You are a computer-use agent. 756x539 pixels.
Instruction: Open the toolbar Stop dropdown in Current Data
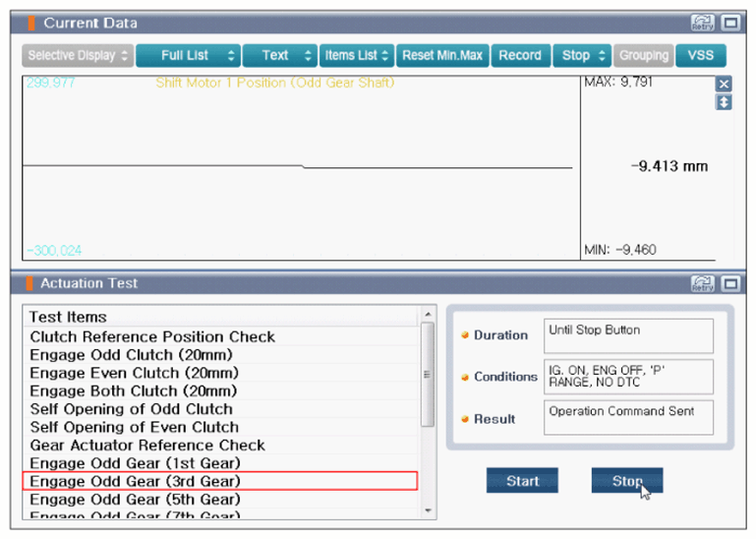point(582,55)
